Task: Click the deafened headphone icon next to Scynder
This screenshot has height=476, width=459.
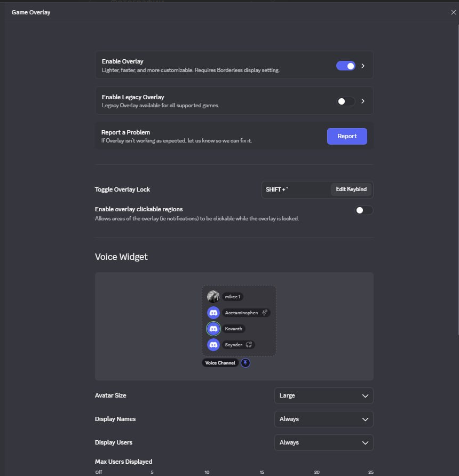Action: coord(249,345)
